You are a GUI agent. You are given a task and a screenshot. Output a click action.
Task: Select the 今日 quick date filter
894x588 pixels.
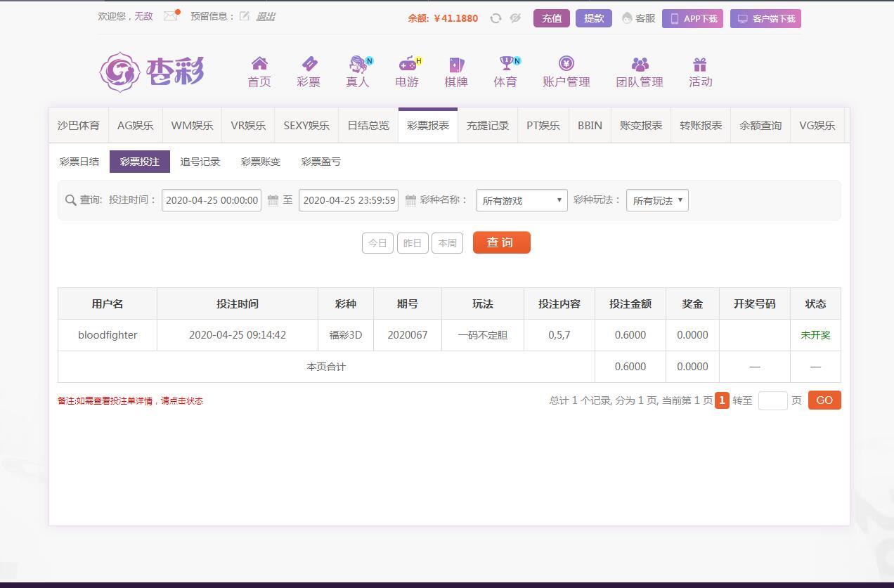(x=377, y=243)
